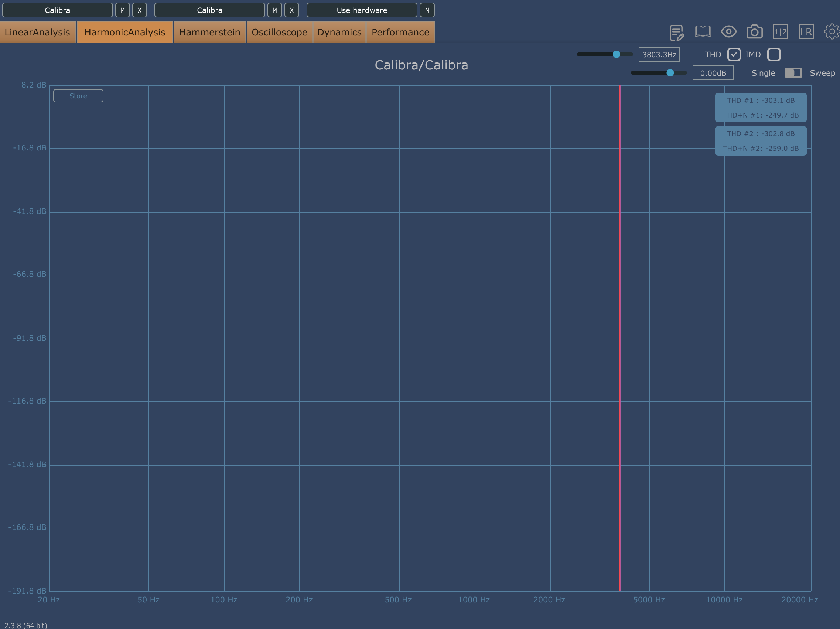Click the LR channel icon

pos(806,31)
